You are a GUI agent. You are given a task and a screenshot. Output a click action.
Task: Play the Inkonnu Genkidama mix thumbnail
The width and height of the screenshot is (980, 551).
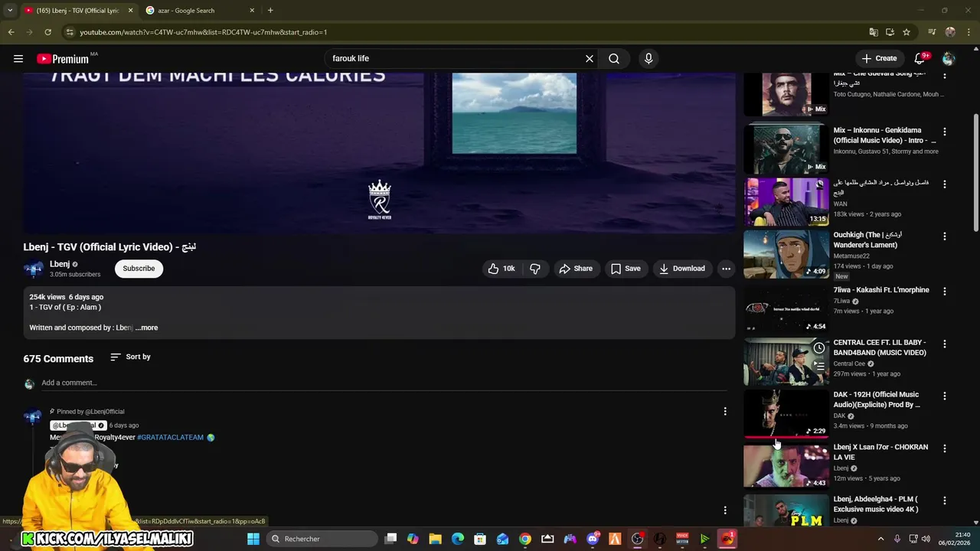(786, 149)
